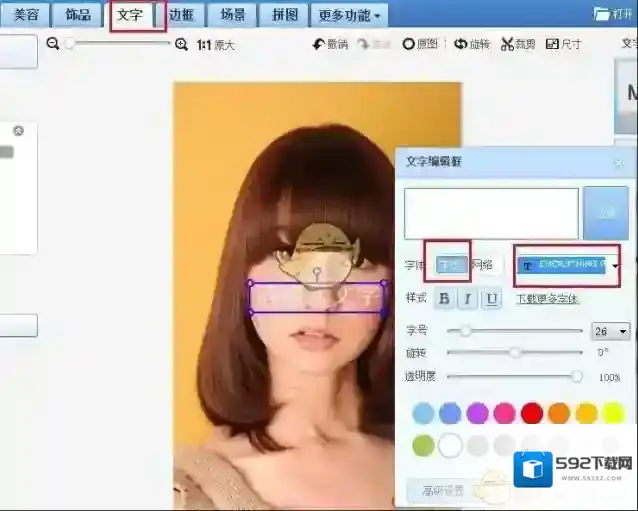Select the rotate (旋转) tool
Screen dimensions: 638x511
pyautogui.click(x=472, y=45)
